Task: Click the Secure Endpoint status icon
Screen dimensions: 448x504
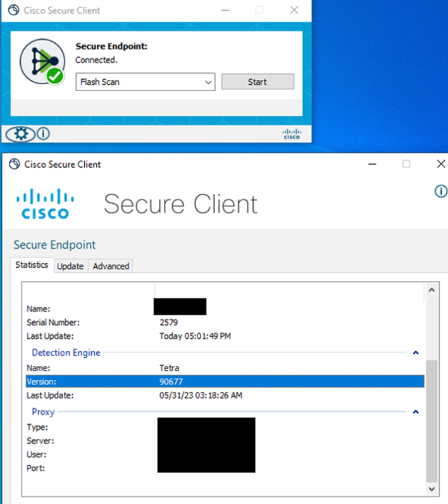Action: click(42, 61)
